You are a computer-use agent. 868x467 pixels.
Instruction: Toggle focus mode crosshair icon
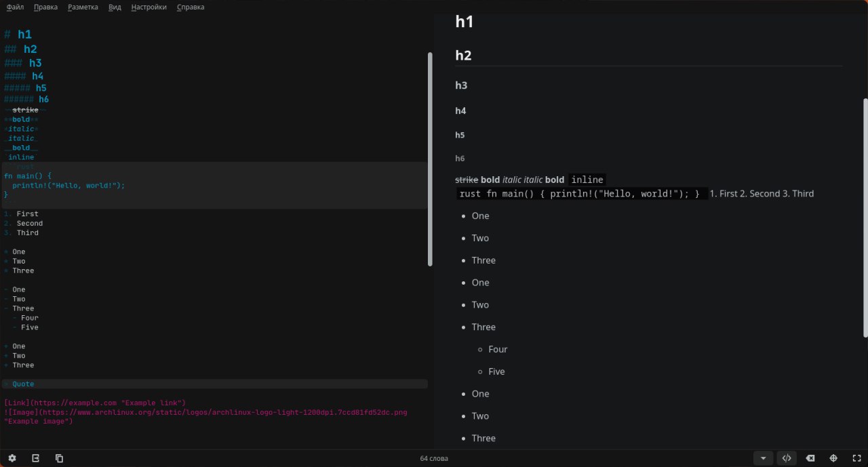[833, 458]
